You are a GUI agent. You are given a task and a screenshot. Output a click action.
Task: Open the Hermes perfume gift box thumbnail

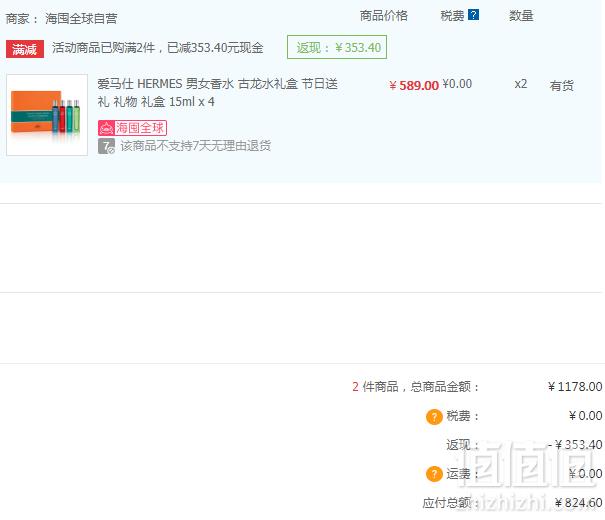(47, 115)
